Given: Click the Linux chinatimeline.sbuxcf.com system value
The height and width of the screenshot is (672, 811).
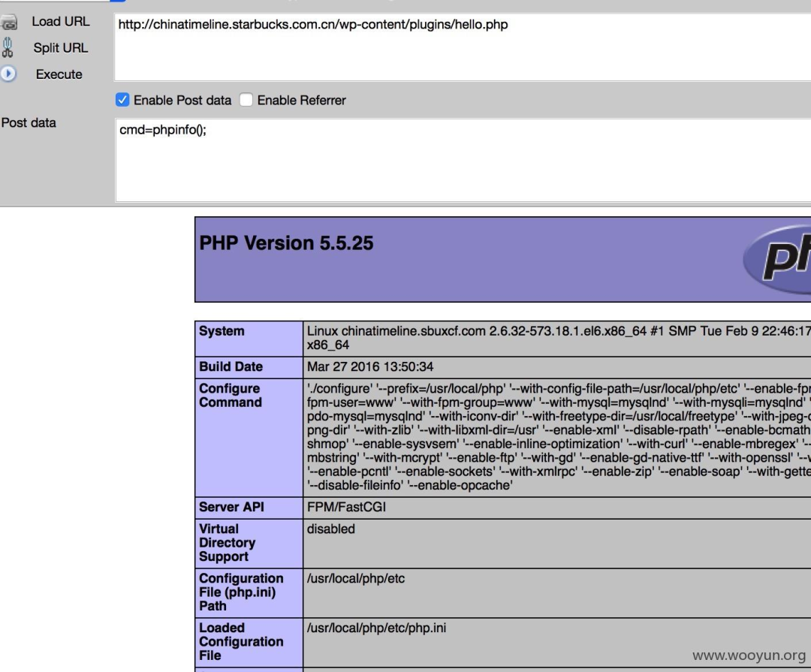Looking at the screenshot, I should pyautogui.click(x=559, y=338).
